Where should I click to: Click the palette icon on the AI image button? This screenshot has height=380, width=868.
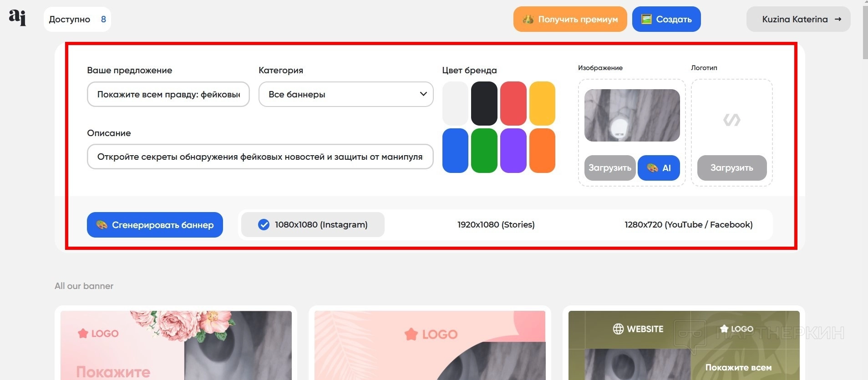pyautogui.click(x=652, y=168)
